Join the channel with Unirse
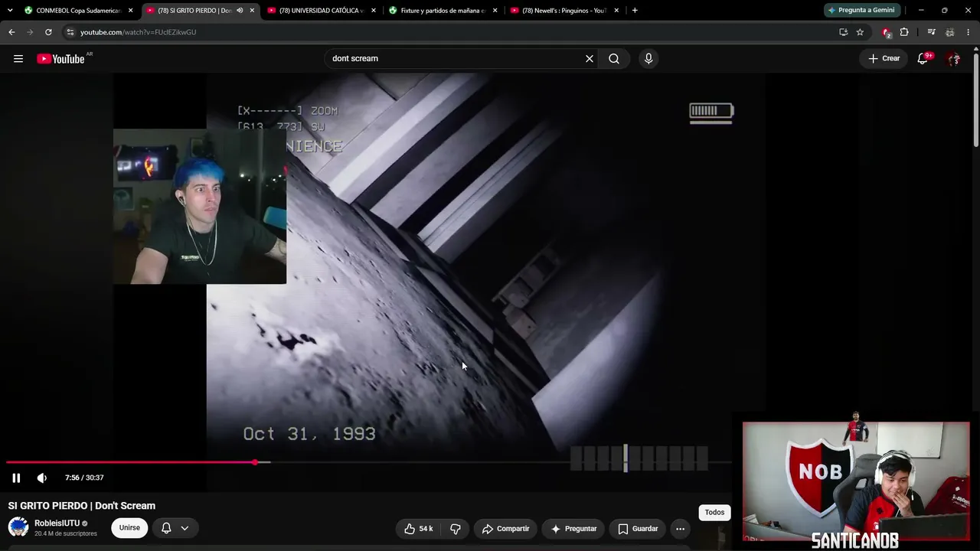 pyautogui.click(x=129, y=528)
